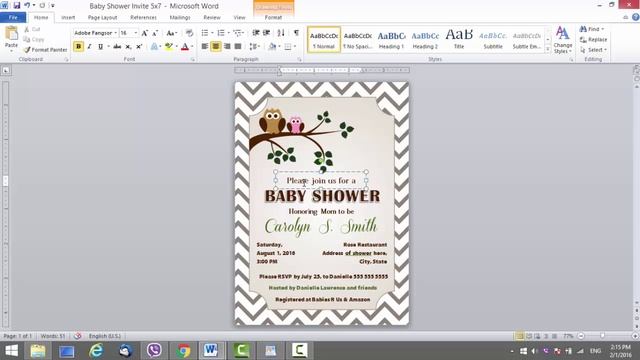Open the Bullets list dropdown arrow
Viewport: 640px width, 360px height.
(212, 33)
